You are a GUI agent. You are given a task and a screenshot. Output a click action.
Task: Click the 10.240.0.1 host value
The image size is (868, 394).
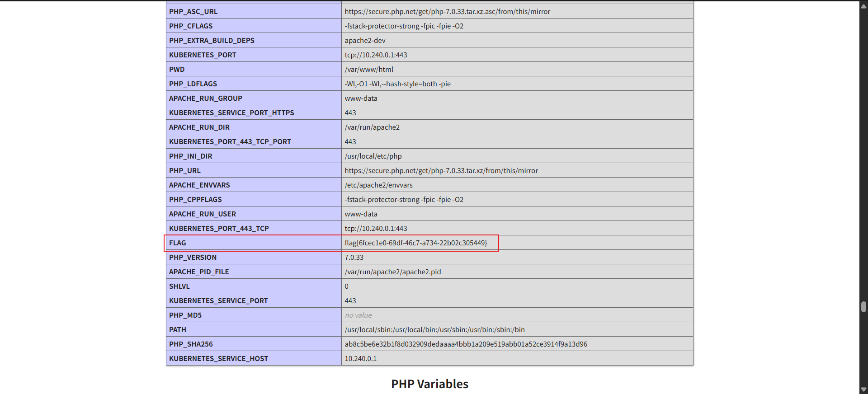pos(360,359)
